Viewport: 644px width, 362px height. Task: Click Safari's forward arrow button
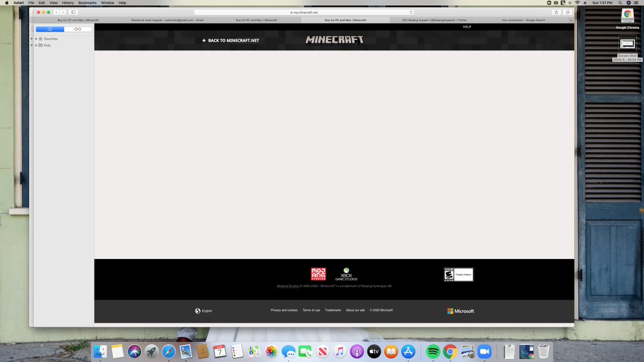click(x=63, y=12)
